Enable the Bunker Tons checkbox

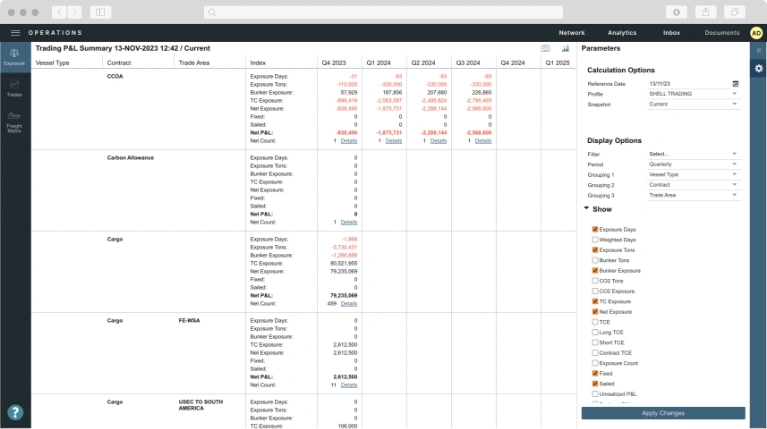pos(595,260)
